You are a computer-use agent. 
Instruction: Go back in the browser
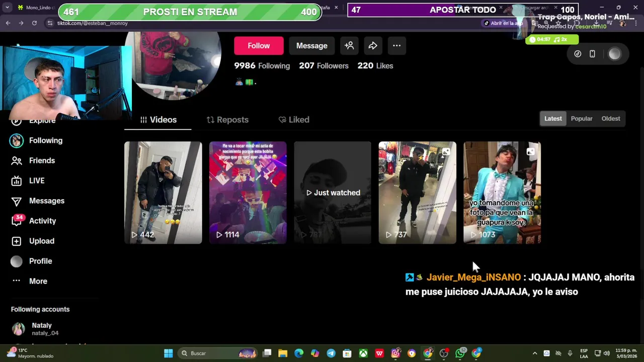point(8,23)
